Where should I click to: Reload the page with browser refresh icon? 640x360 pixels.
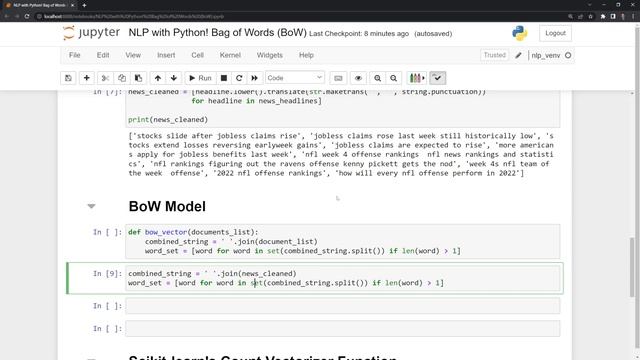point(27,16)
